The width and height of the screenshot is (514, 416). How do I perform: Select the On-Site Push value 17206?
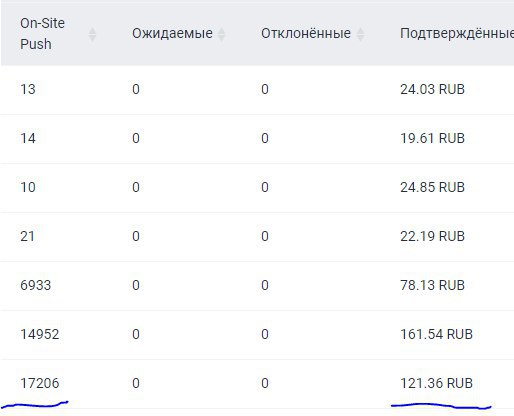coord(40,383)
